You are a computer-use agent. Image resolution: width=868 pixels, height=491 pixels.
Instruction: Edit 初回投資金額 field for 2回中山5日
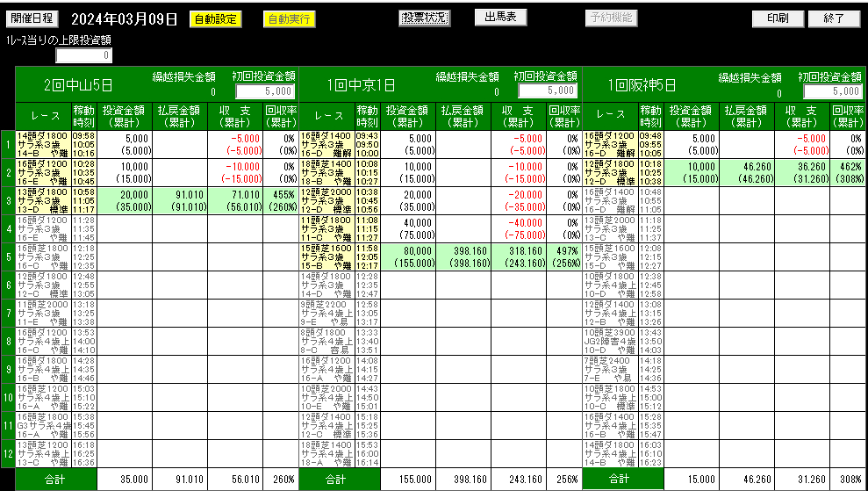265,90
